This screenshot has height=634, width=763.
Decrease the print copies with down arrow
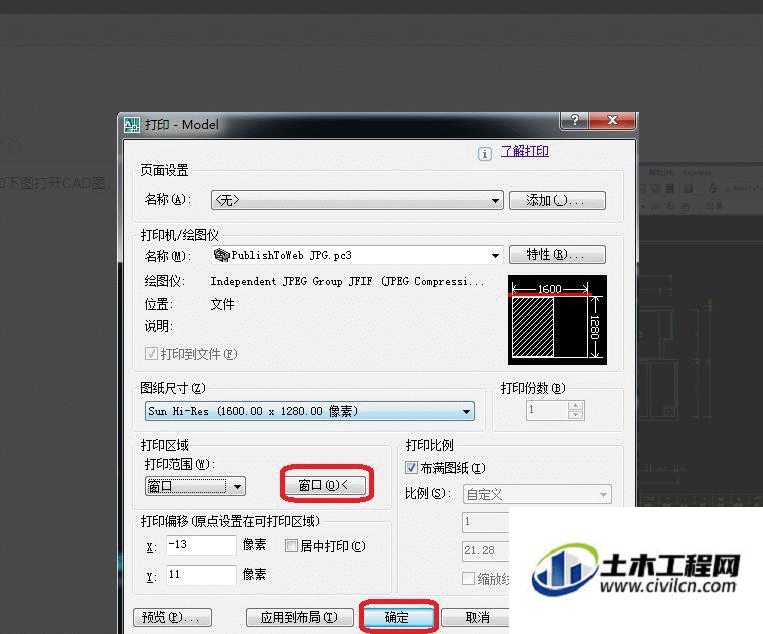[x=576, y=415]
